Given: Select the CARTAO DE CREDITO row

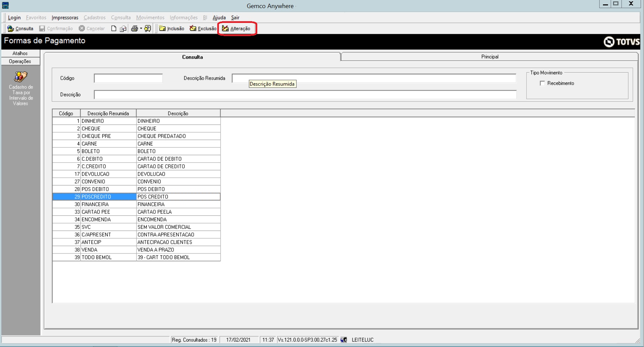Looking at the screenshot, I should (x=136, y=166).
